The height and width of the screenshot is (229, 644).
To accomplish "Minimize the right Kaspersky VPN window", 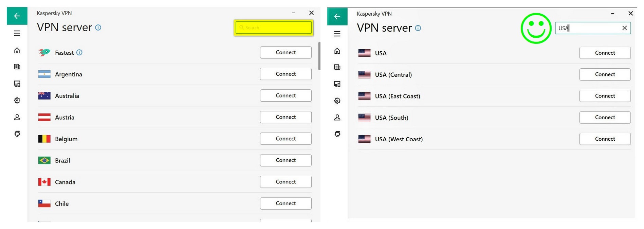I will click(612, 14).
